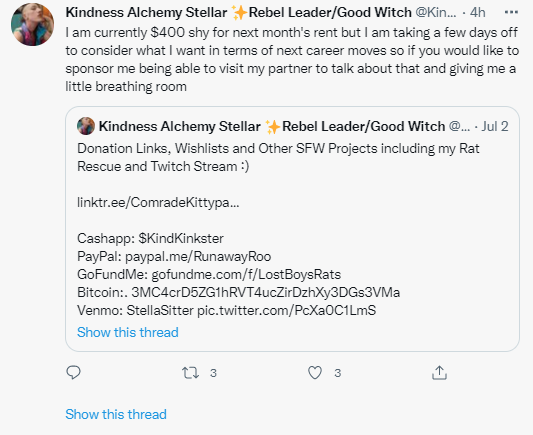
Task: Open the three-dot more options menu
Action: [x=511, y=13]
